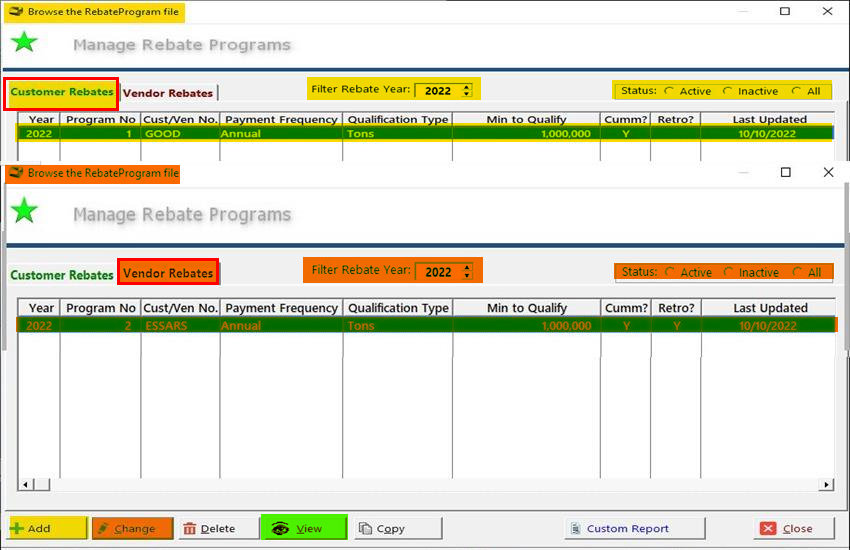Click the Change button label

pos(134,528)
